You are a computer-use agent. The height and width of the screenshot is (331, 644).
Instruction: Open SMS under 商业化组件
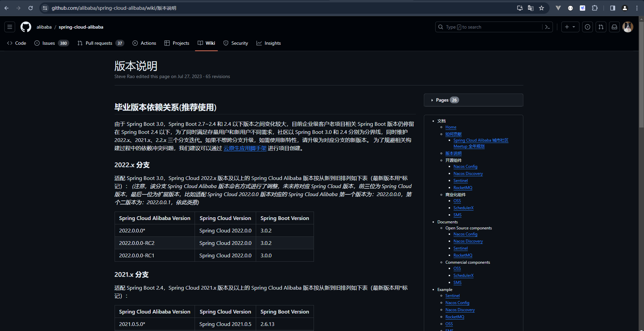457,215
